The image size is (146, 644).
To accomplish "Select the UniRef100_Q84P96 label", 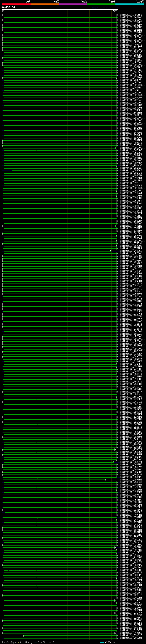I will click(131, 80).
